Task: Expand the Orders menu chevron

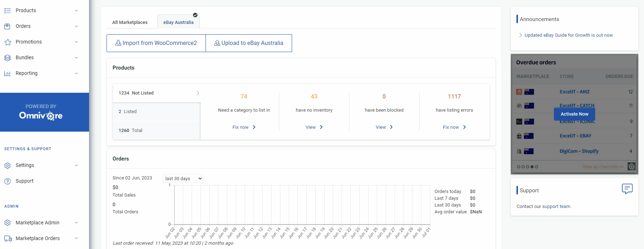Action: (76, 26)
